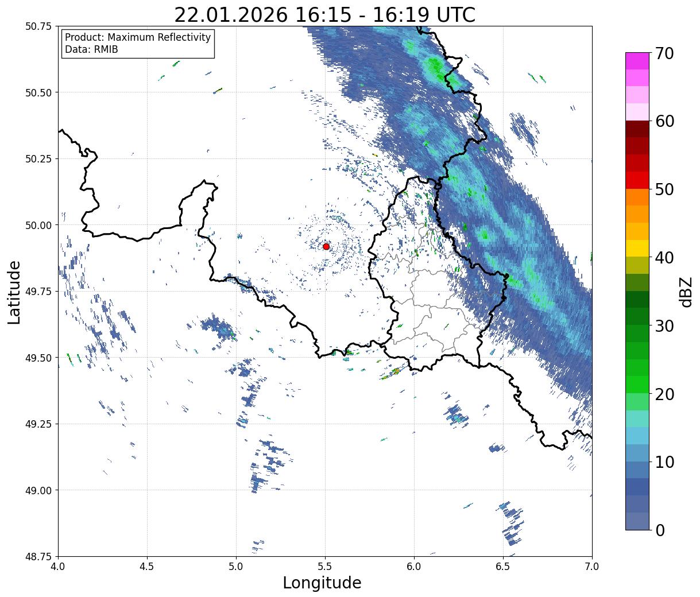
Task: Click the 'Latitude' axis label
Action: [14, 292]
